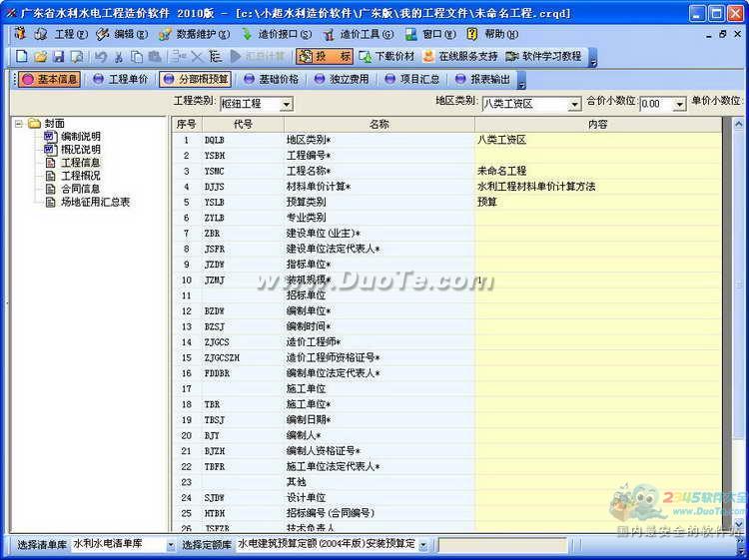The height and width of the screenshot is (560, 749).
Task: Click row 造价工程师* name cell
Action: [x=379, y=341]
